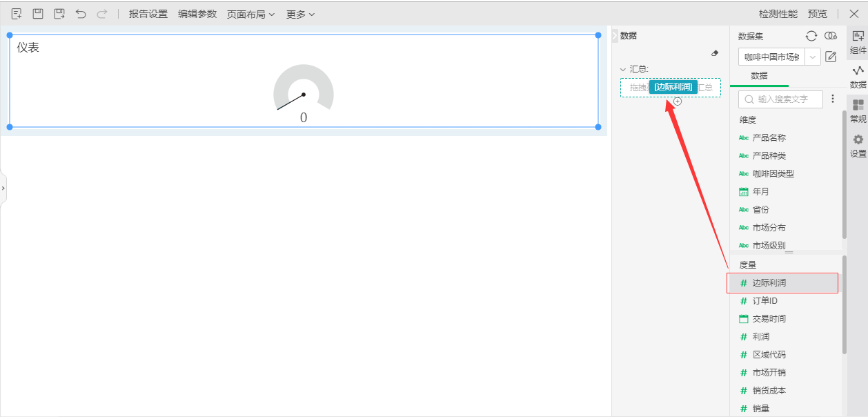868x417 pixels.
Task: Open the 组件 component panel
Action: [x=858, y=43]
